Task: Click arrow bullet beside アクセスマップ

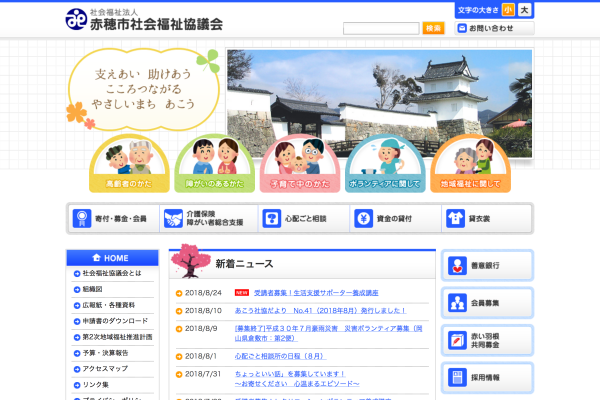Action: [77, 369]
